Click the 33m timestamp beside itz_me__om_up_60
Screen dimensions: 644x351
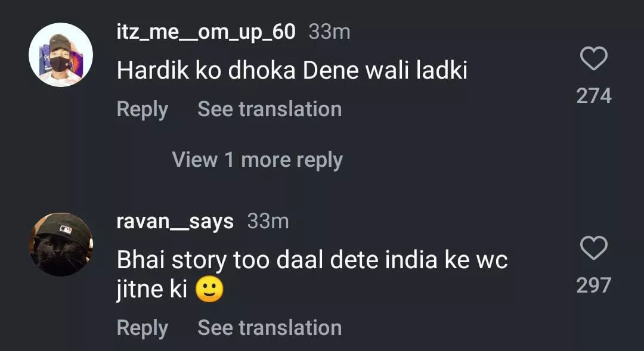coord(329,32)
